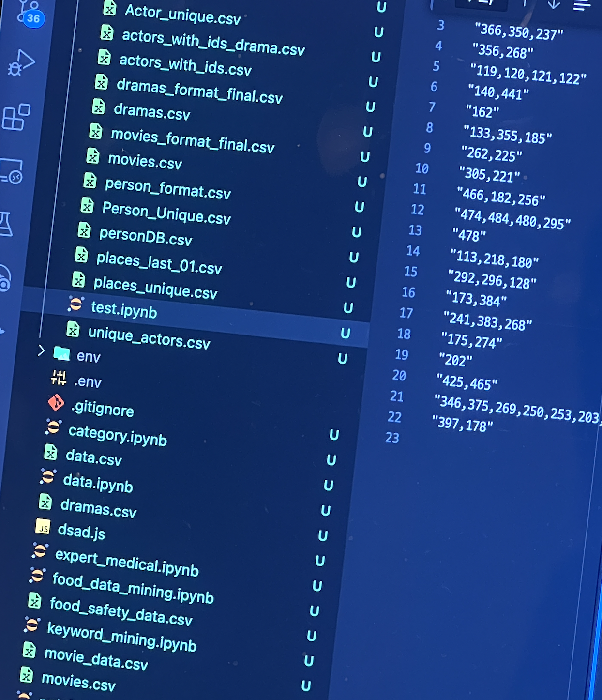The height and width of the screenshot is (700, 602).
Task: Open food_safety_data.csv file
Action: pos(121,611)
